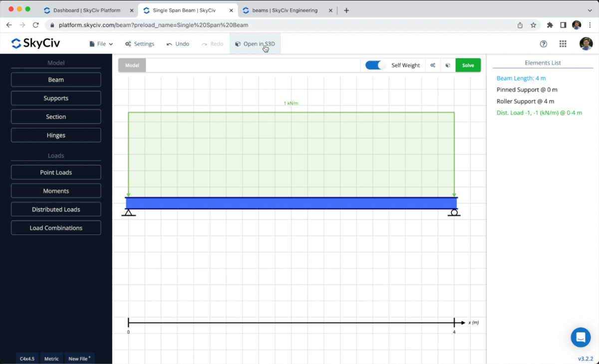The image size is (599, 364).
Task: Click Open in S3D in the toolbar
Action: (255, 44)
